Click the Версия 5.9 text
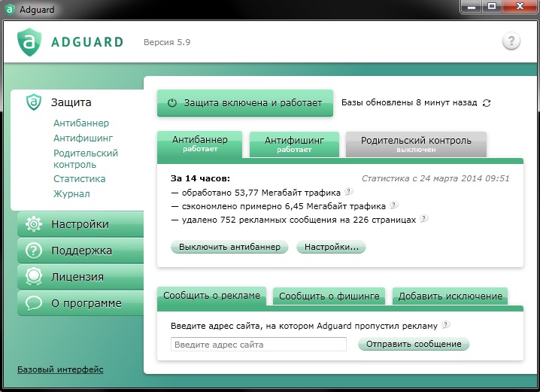The height and width of the screenshot is (392, 540). (x=167, y=42)
